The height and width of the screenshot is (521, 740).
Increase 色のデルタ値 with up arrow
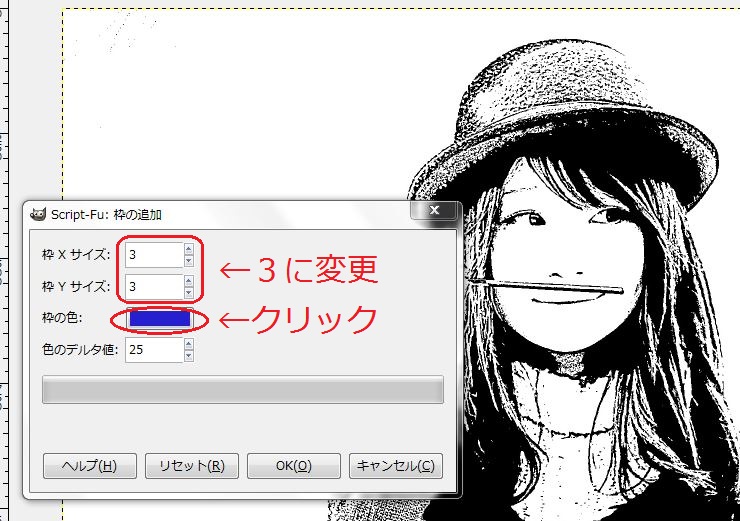189,344
